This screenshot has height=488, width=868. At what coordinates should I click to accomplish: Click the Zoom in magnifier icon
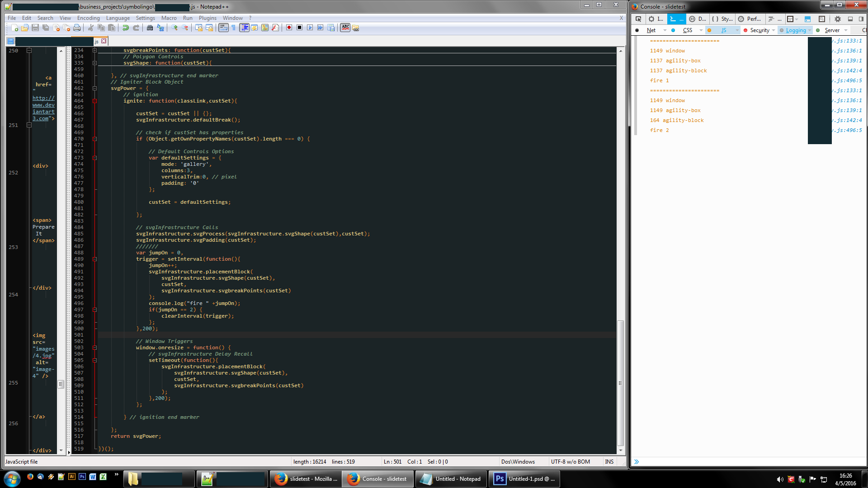[x=175, y=28]
